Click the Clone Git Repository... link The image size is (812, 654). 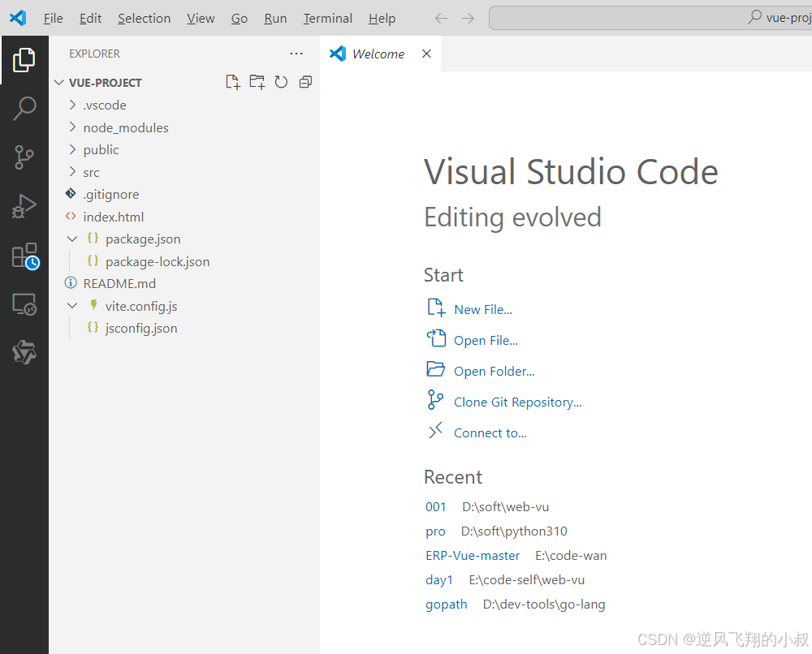click(518, 402)
